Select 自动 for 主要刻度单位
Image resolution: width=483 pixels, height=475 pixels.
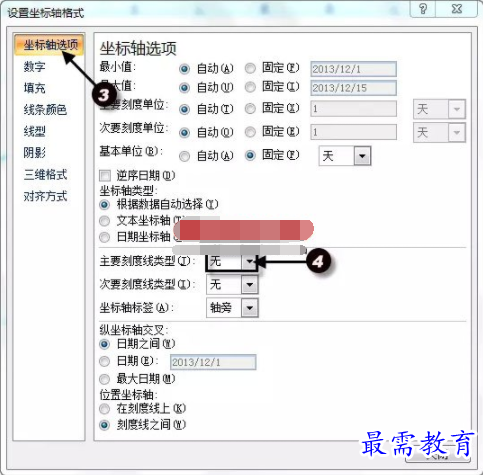pos(184,109)
